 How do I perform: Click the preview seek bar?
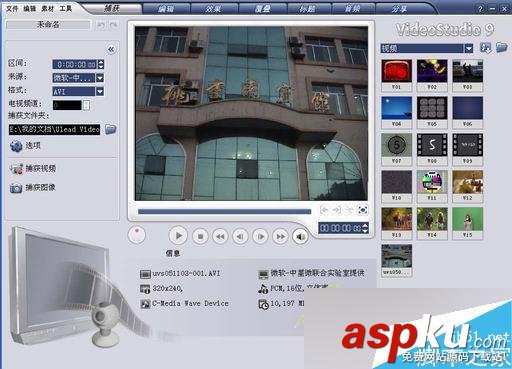(224, 211)
